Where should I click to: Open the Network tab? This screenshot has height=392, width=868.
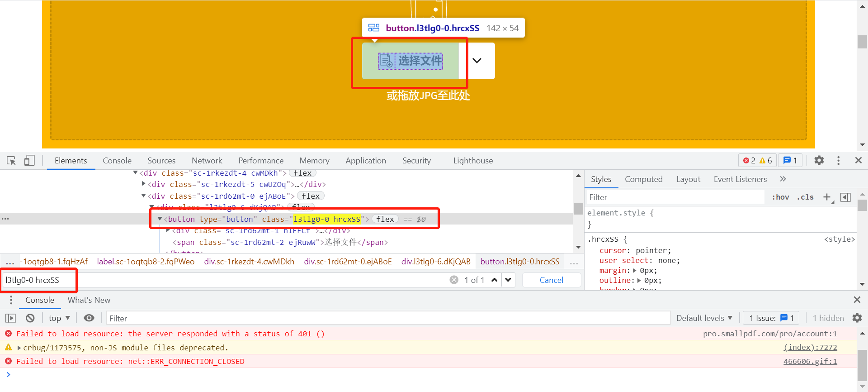[207, 161]
